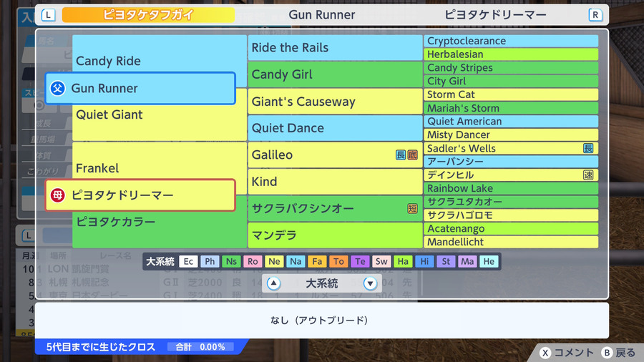Click the R shoulder button icon in header
The width and height of the screenshot is (644, 362).
coord(595,15)
